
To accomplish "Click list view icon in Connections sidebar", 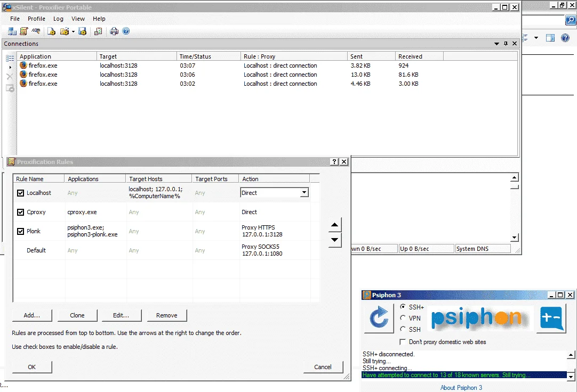I will pyautogui.click(x=10, y=58).
